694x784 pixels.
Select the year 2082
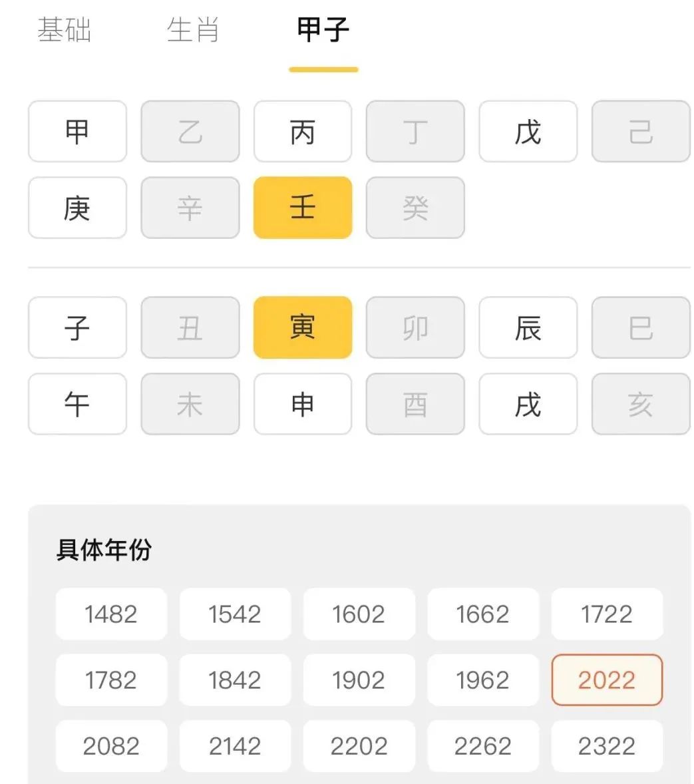(x=111, y=745)
